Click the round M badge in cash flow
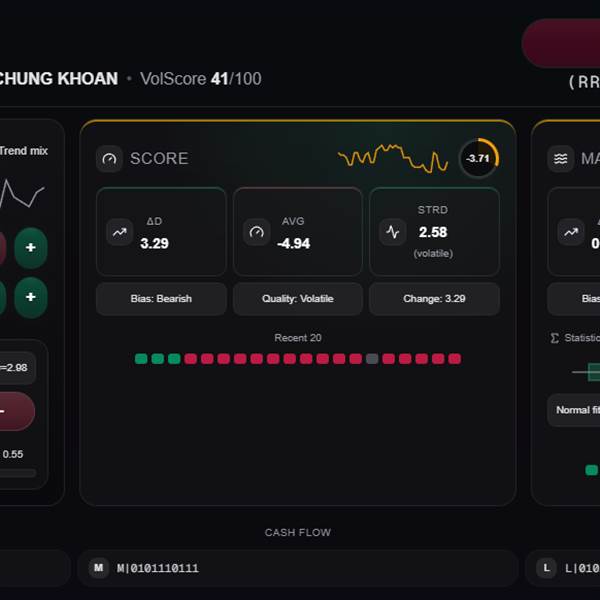 tap(99, 568)
